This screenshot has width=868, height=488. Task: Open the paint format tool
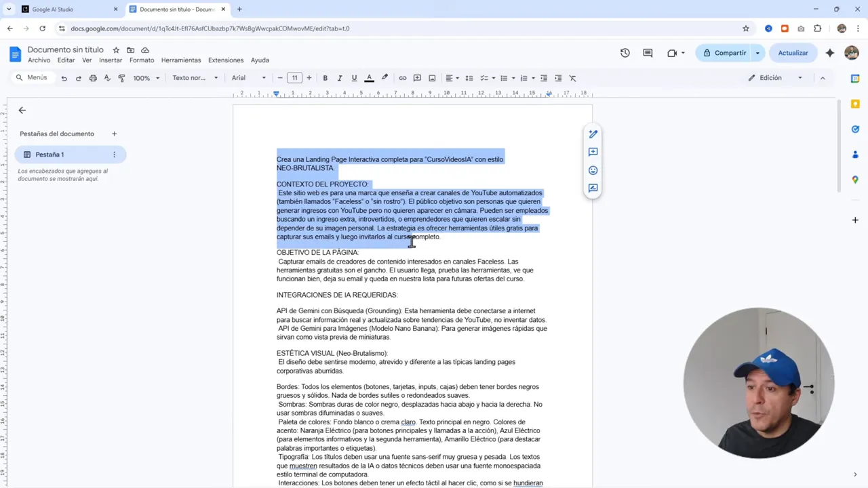click(121, 77)
